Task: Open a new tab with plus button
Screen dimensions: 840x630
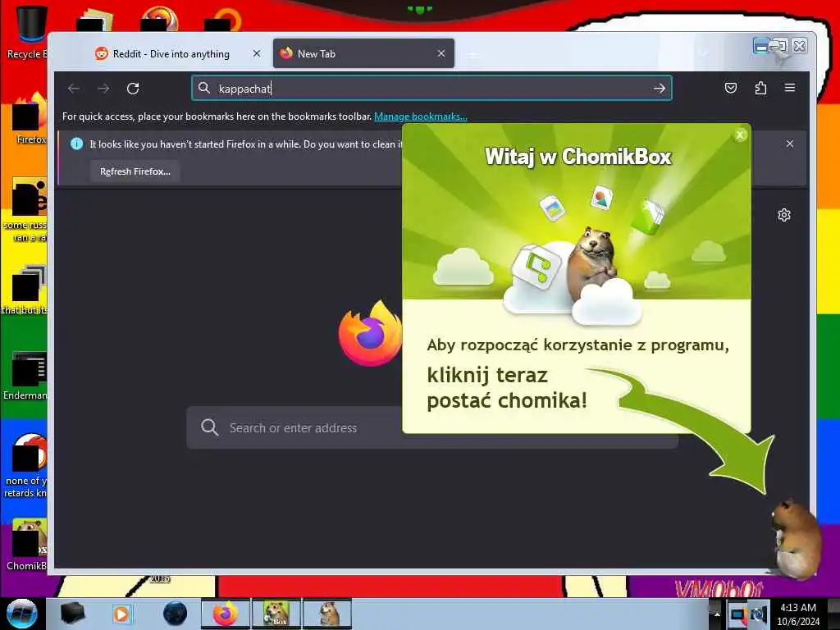Action: tap(473, 55)
